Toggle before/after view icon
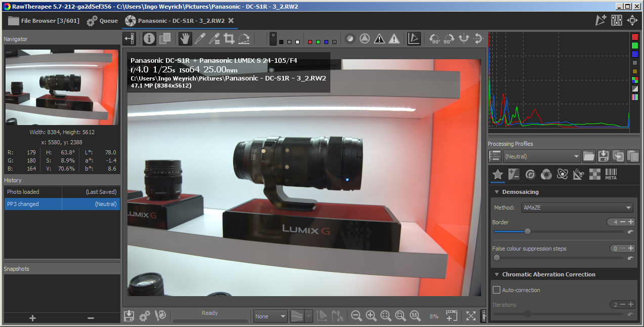The width and height of the screenshot is (644, 327). (x=164, y=38)
